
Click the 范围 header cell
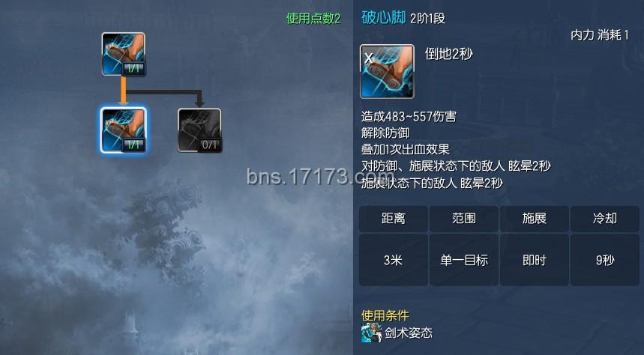tap(464, 219)
